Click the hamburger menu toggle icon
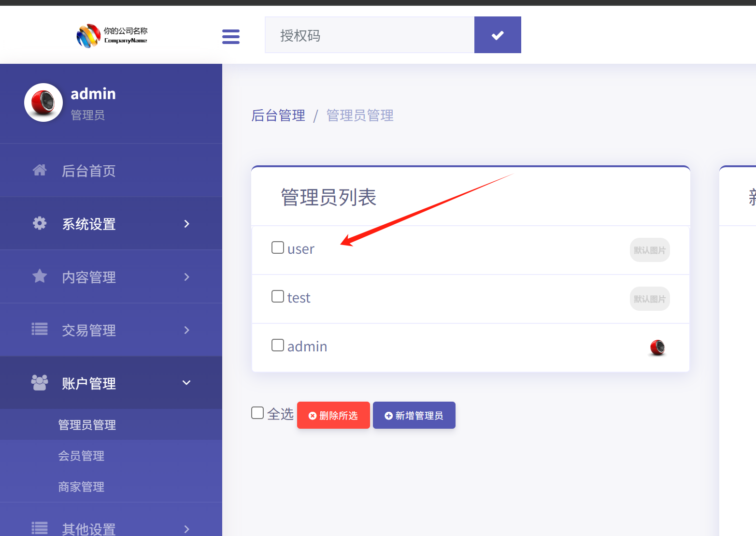 click(x=230, y=36)
